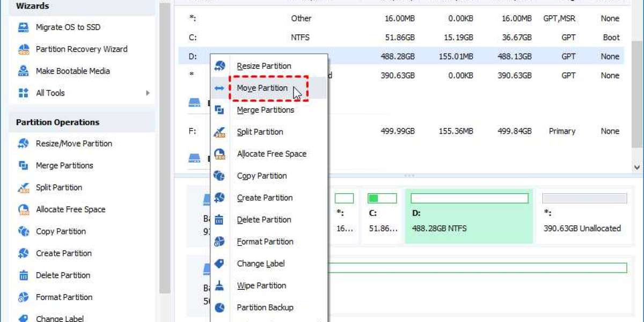
Task: Choose Split Partition in the context menu
Action: click(x=260, y=132)
